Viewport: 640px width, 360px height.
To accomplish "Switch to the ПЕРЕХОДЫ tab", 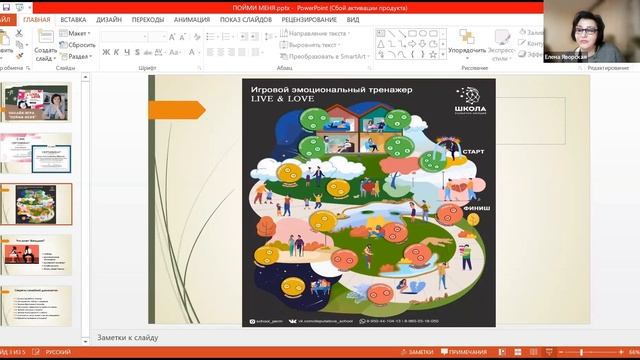I will [148, 20].
